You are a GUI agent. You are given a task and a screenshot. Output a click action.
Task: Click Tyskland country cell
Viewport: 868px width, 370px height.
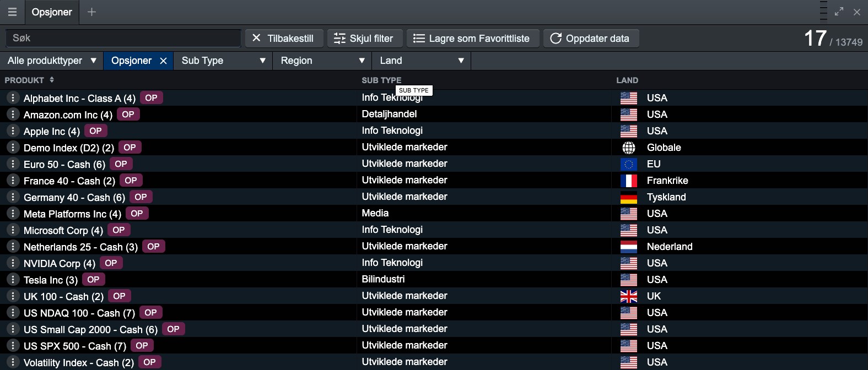coord(666,197)
